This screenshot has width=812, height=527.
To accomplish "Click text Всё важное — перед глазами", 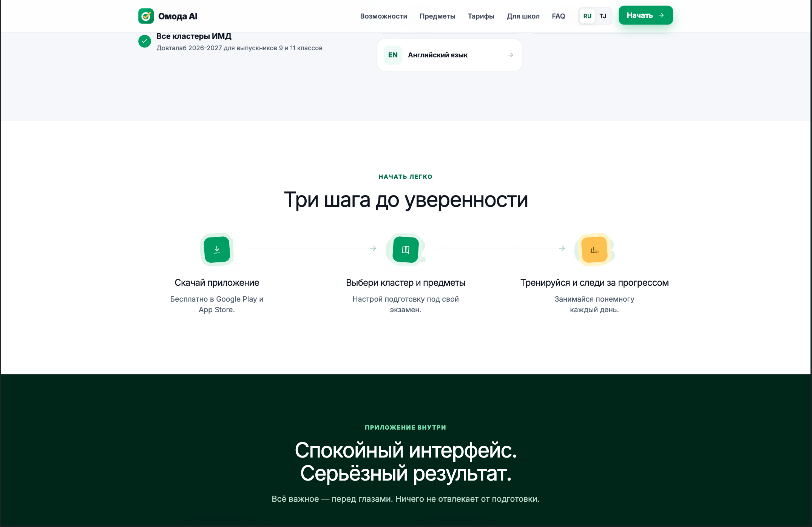I will click(x=332, y=499).
